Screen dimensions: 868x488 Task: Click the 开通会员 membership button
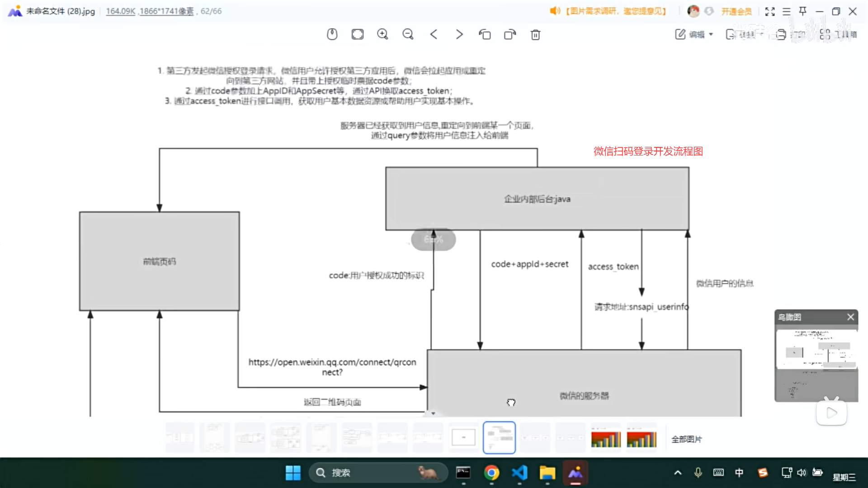click(737, 11)
